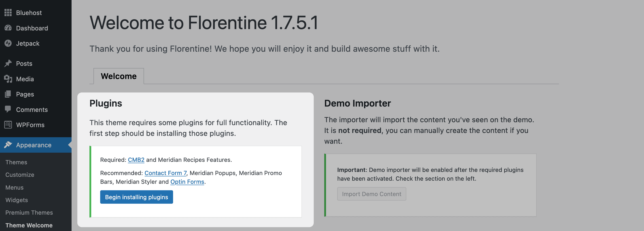Click the Jetpack lightning icon

pyautogui.click(x=8, y=43)
